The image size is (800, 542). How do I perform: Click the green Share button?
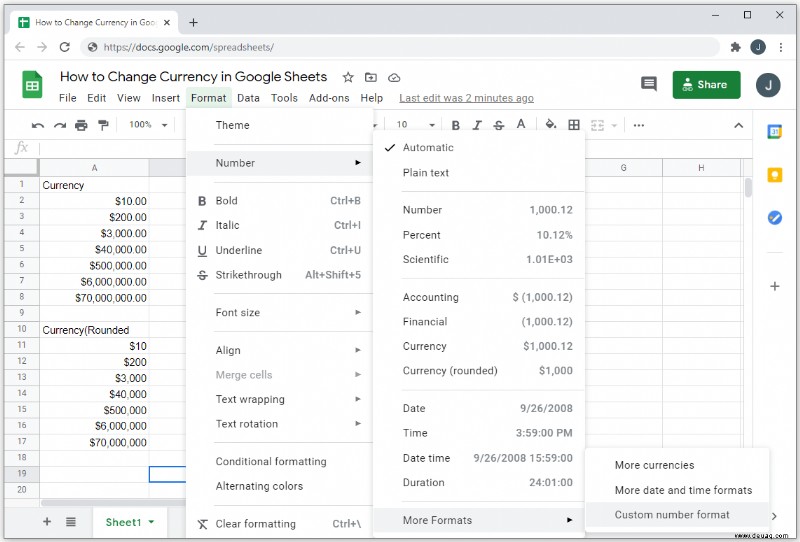(706, 85)
